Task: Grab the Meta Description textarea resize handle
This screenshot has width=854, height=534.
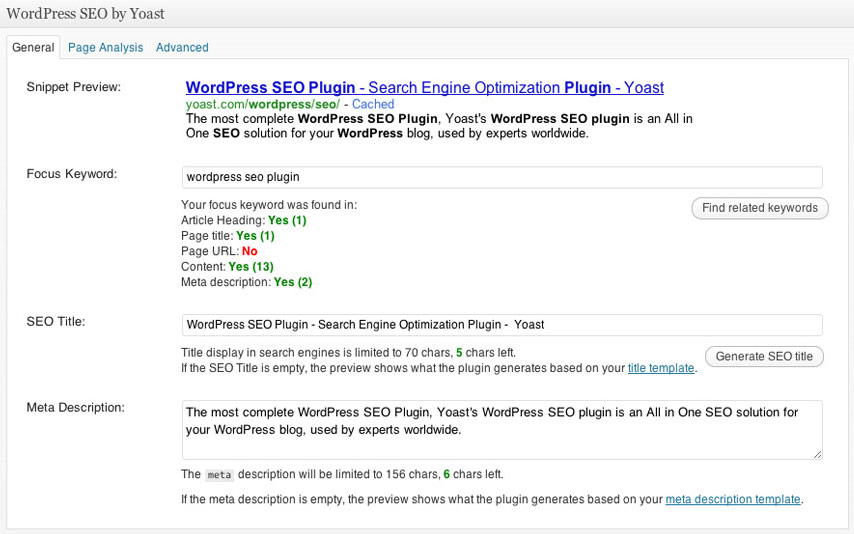Action: (817, 454)
